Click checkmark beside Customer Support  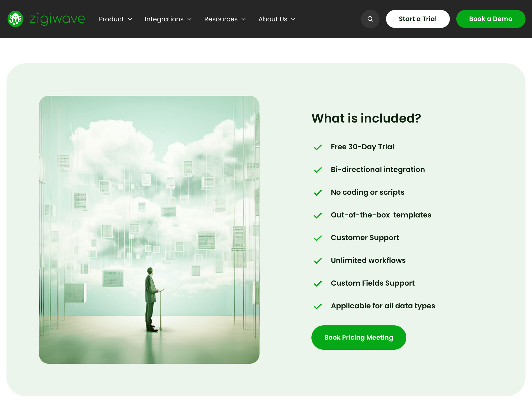click(x=318, y=238)
